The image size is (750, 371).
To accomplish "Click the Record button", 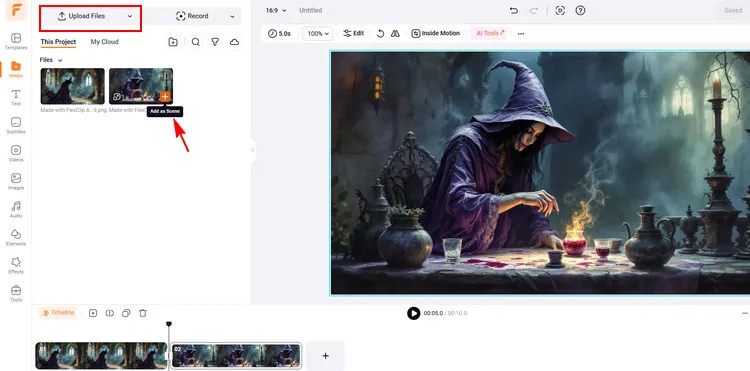I will click(192, 16).
